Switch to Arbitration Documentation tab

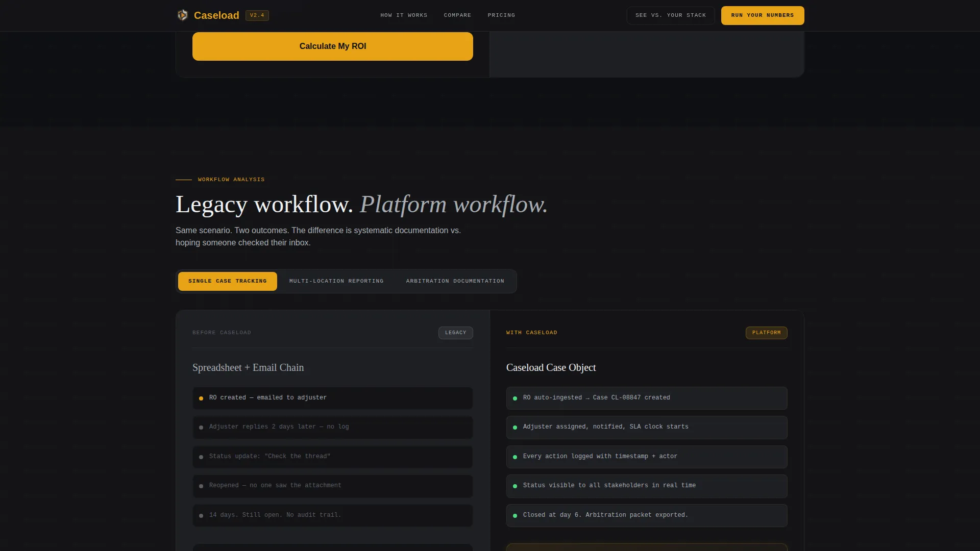click(x=455, y=281)
